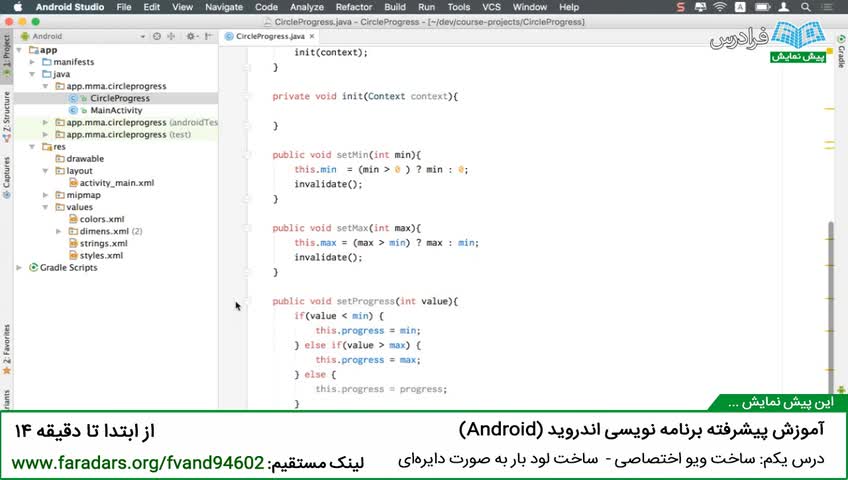Open the Captures tool window tab
Viewport: 848px width, 480px height.
(x=6, y=177)
